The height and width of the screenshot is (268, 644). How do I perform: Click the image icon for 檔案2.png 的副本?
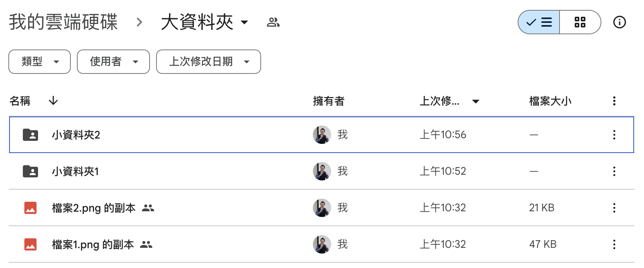pyautogui.click(x=30, y=208)
